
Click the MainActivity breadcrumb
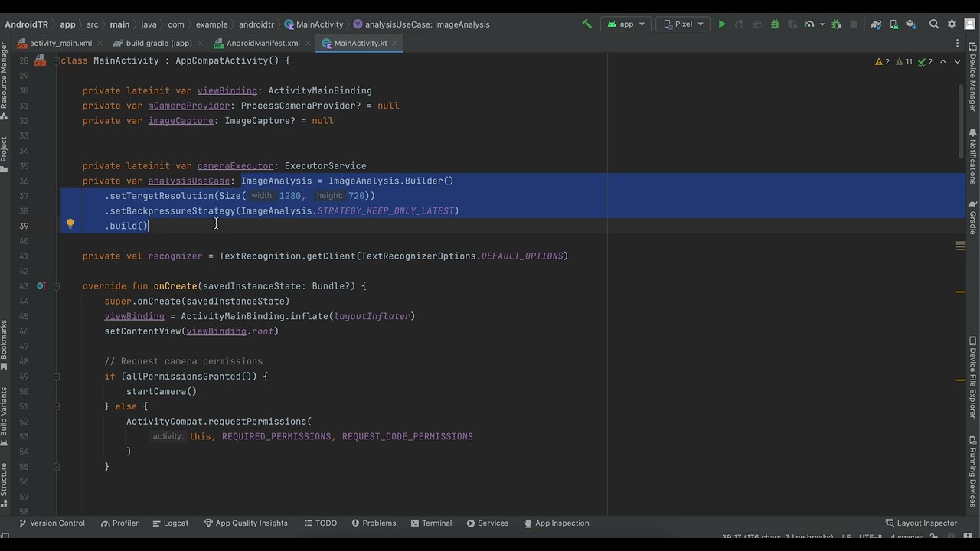(x=314, y=24)
